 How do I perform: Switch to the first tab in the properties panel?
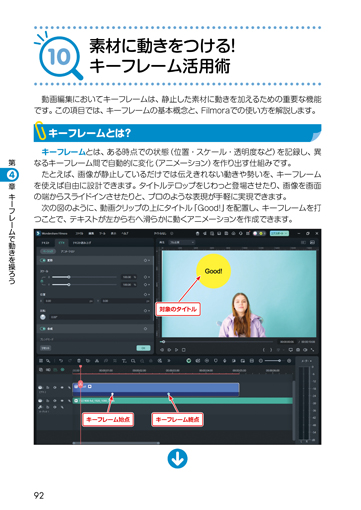point(46,243)
